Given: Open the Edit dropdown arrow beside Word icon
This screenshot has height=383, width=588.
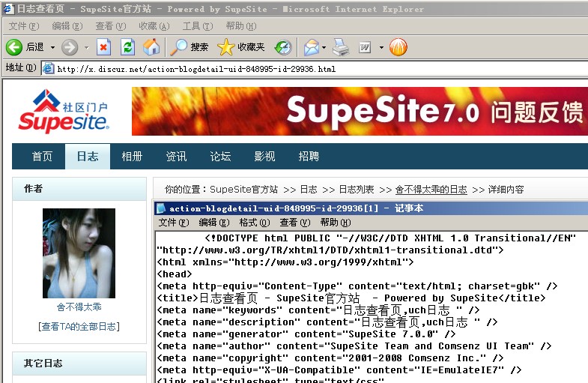Looking at the screenshot, I should [x=381, y=48].
